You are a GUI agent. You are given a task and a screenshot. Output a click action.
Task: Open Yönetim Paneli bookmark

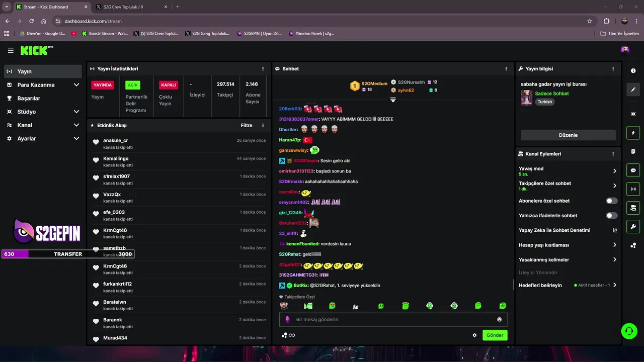click(311, 34)
